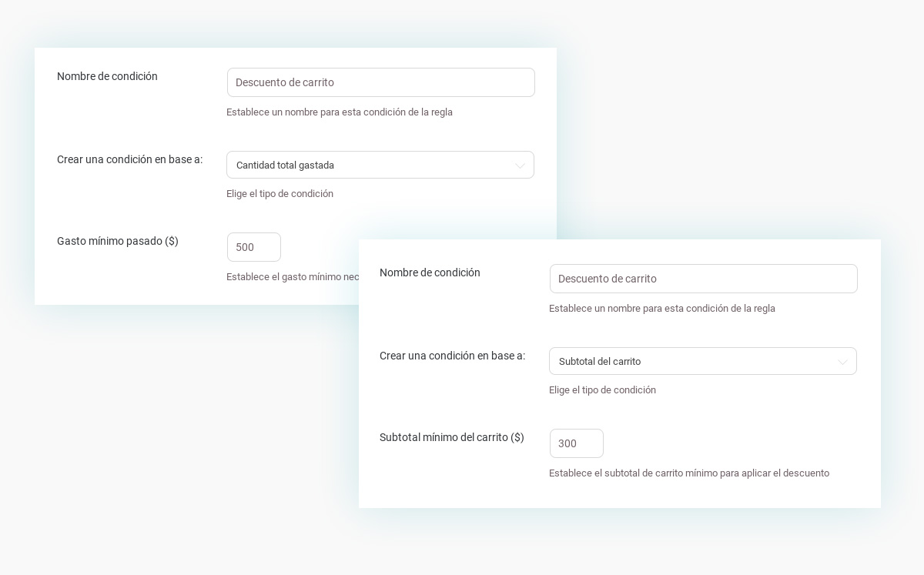Click the hint about minimum cart subtotal discount
The image size is (924, 575).
[688, 473]
